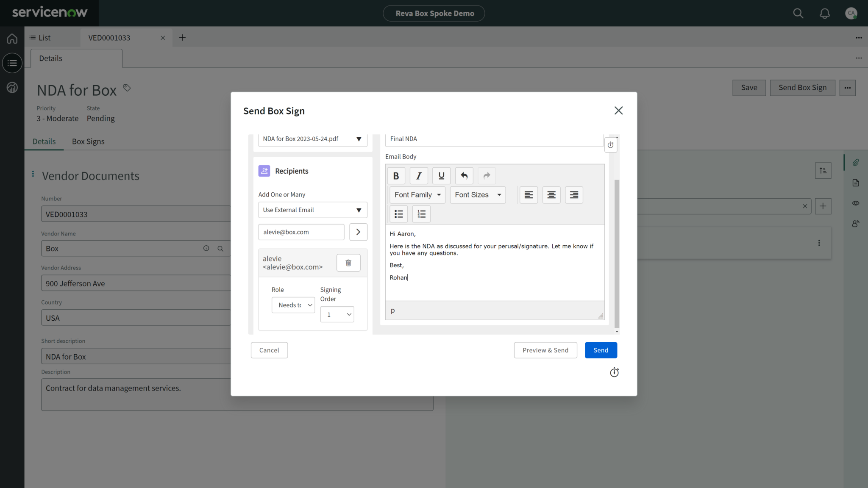This screenshot has height=488, width=868.
Task: Select the VED0001033 tab
Action: (109, 38)
